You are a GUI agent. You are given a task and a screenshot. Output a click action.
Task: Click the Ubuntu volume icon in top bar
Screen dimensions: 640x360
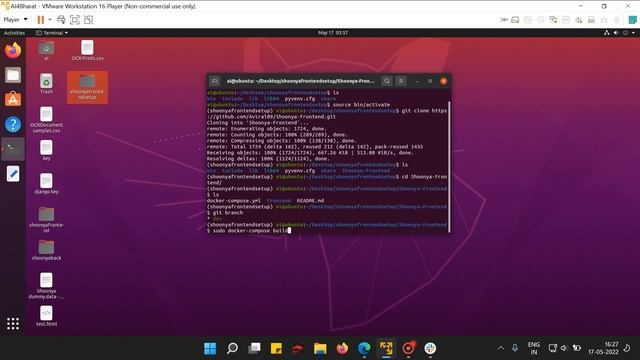click(616, 33)
